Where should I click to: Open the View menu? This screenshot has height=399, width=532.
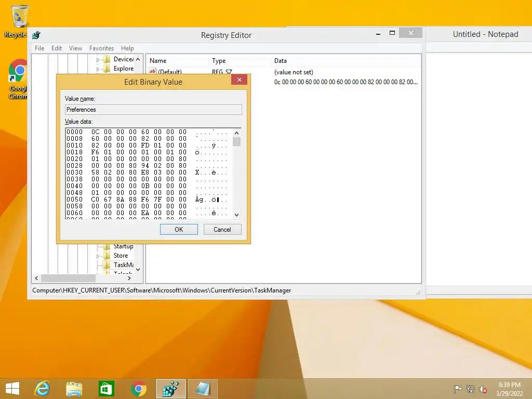pyautogui.click(x=75, y=48)
